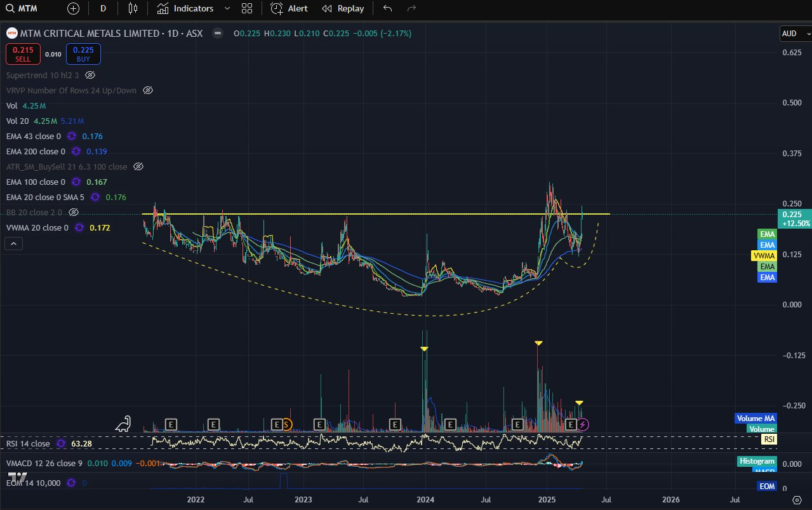This screenshot has height=510, width=812.
Task: Click the EOM 14 cycle icon
Action: pyautogui.click(x=70, y=483)
